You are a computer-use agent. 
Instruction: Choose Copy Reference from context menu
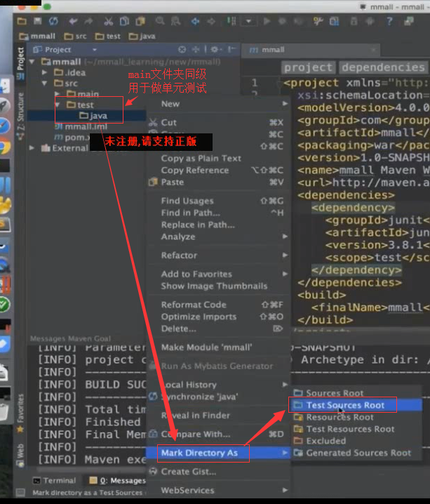(x=218, y=170)
